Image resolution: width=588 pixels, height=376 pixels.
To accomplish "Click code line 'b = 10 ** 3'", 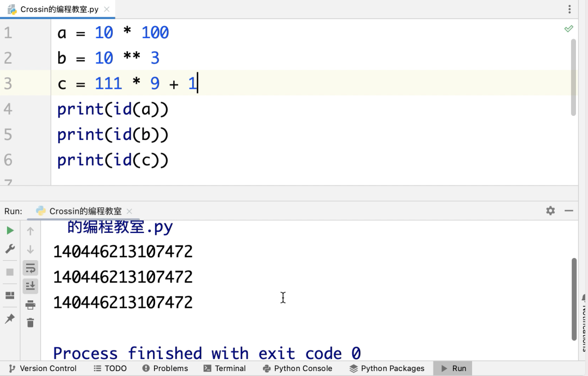I will [108, 58].
